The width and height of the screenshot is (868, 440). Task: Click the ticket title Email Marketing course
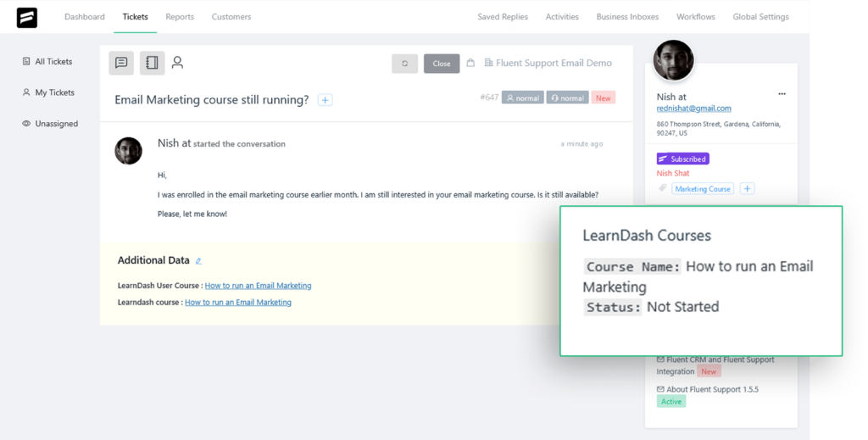[x=211, y=100]
